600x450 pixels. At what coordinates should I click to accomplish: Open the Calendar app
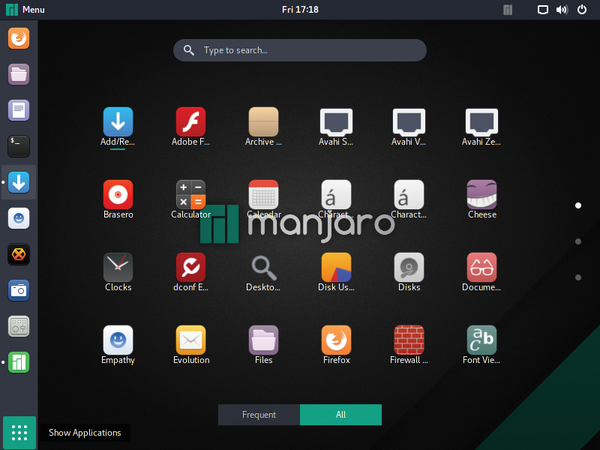tap(263, 195)
